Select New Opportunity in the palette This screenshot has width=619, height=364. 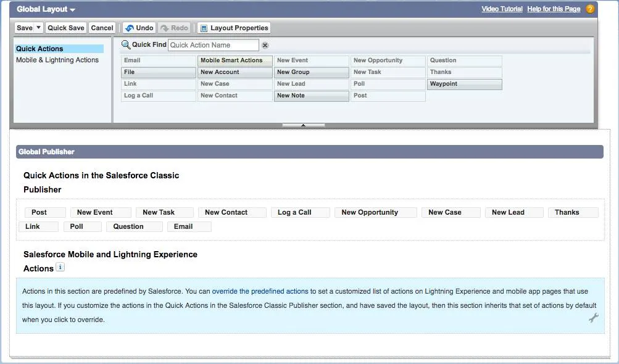pos(388,60)
